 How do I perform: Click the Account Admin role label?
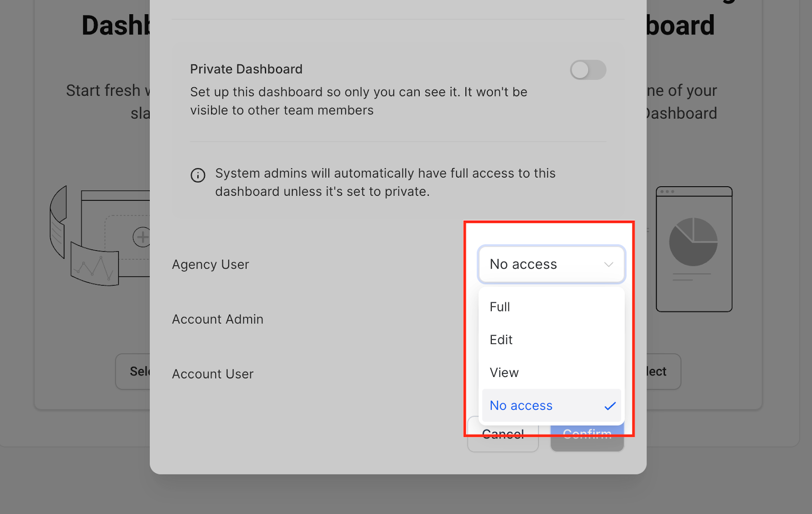[x=218, y=319]
